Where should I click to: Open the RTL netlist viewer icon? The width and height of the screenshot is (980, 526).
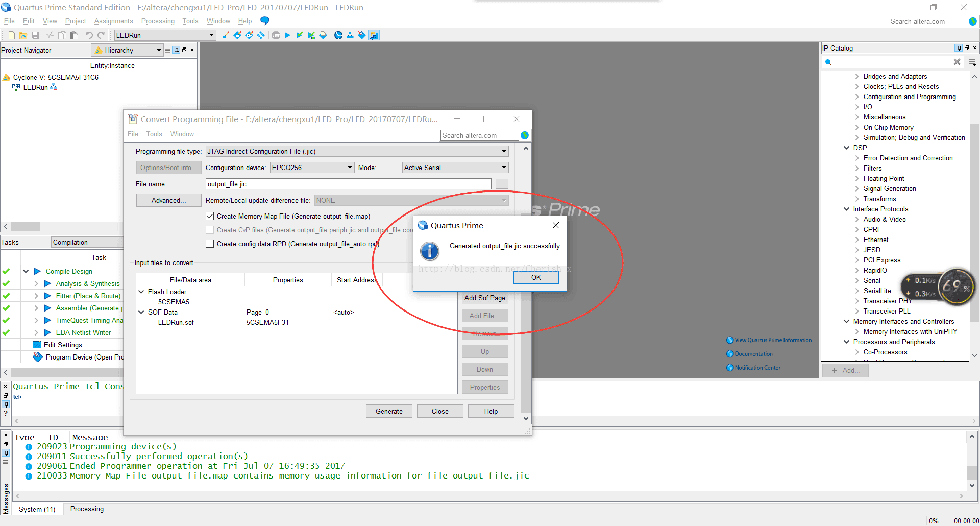350,35
